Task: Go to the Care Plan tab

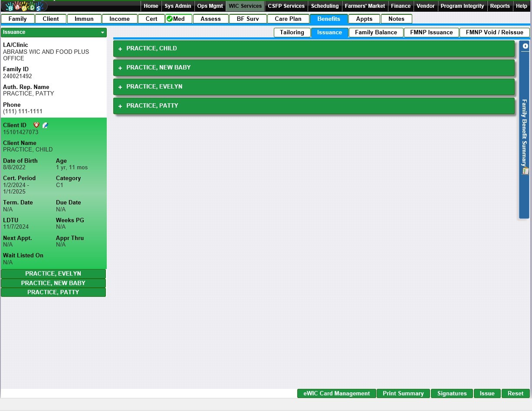Action: [288, 19]
